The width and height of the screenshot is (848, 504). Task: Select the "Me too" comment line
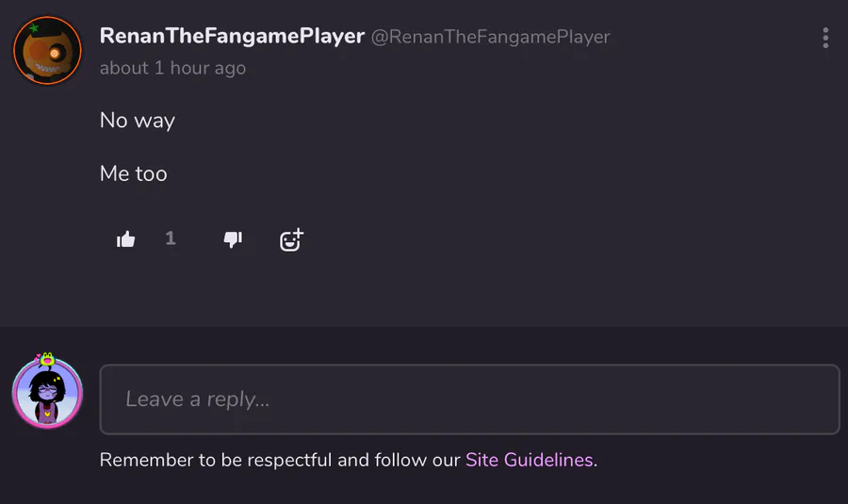pos(134,173)
